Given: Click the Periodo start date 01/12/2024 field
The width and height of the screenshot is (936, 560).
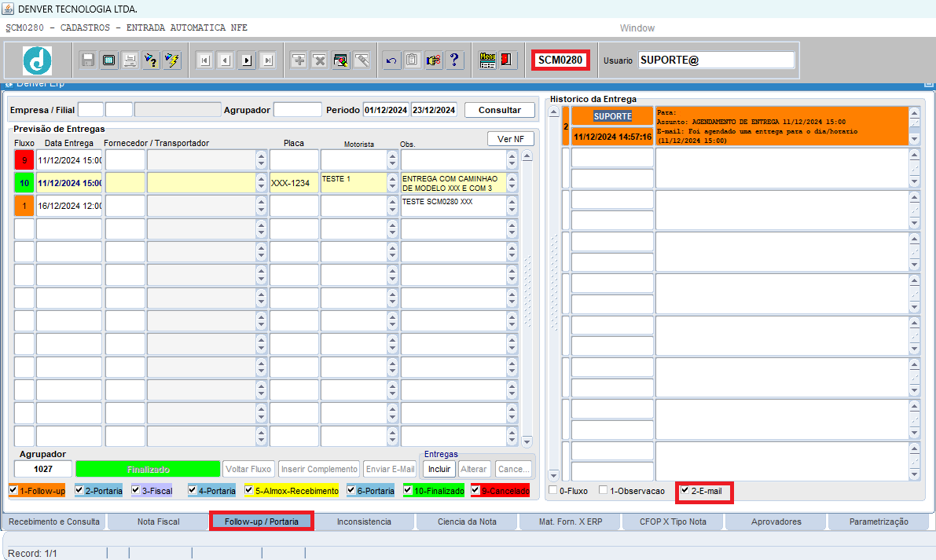Looking at the screenshot, I should (386, 110).
